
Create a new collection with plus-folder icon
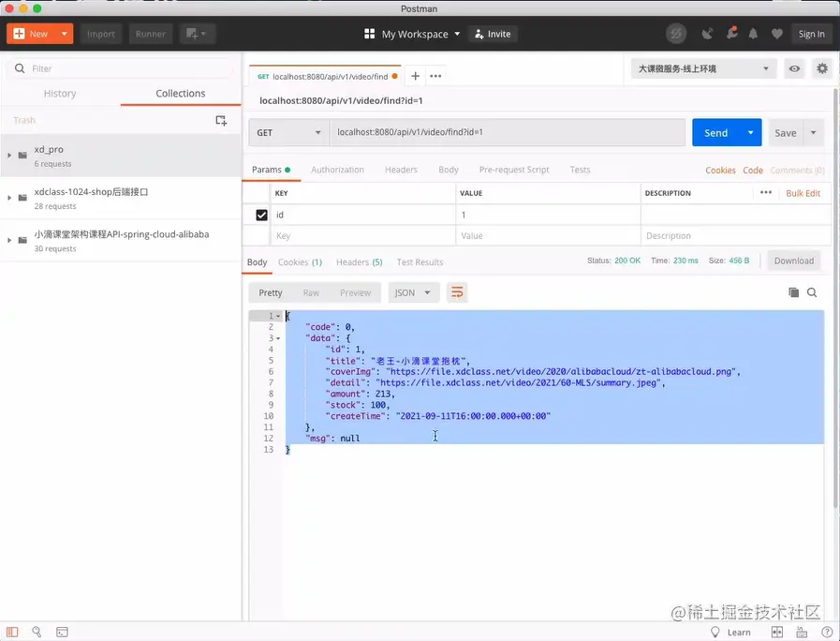tap(221, 121)
